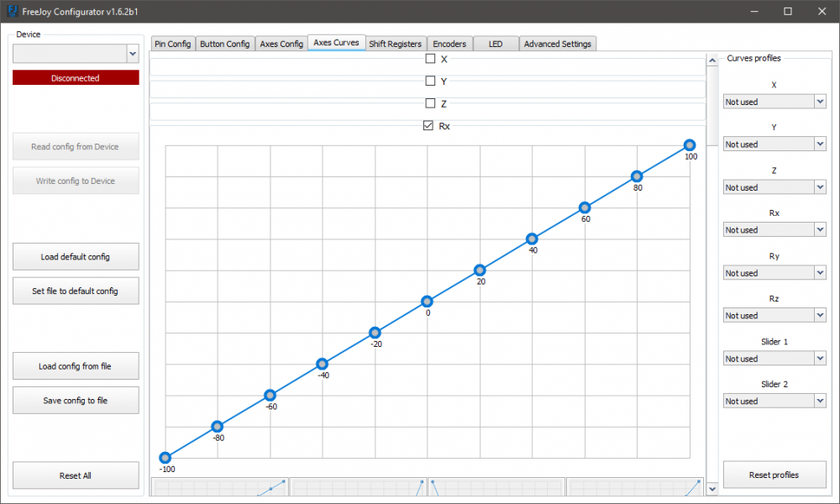This screenshot has height=504, width=840.
Task: Click the Reset profiles button
Action: pos(774,475)
